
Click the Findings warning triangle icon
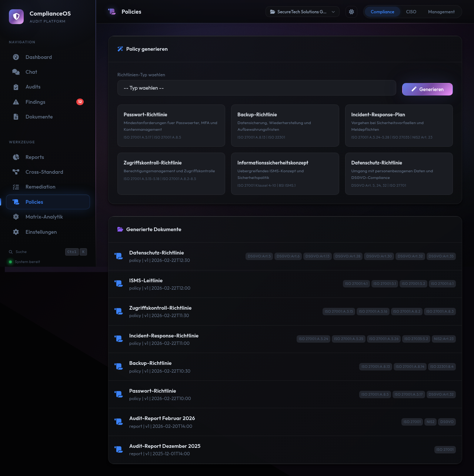click(x=16, y=102)
